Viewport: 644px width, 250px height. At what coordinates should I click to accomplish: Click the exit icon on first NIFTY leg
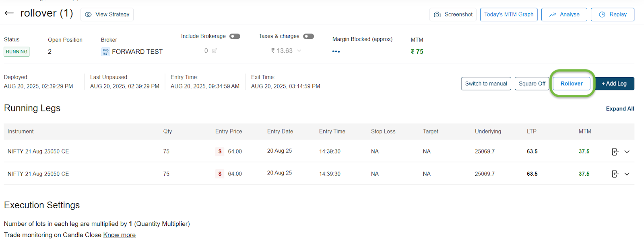click(x=615, y=152)
